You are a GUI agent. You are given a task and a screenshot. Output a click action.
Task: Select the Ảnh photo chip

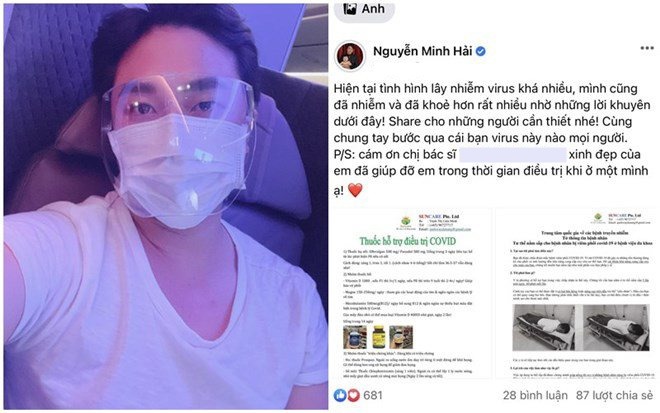pos(365,9)
